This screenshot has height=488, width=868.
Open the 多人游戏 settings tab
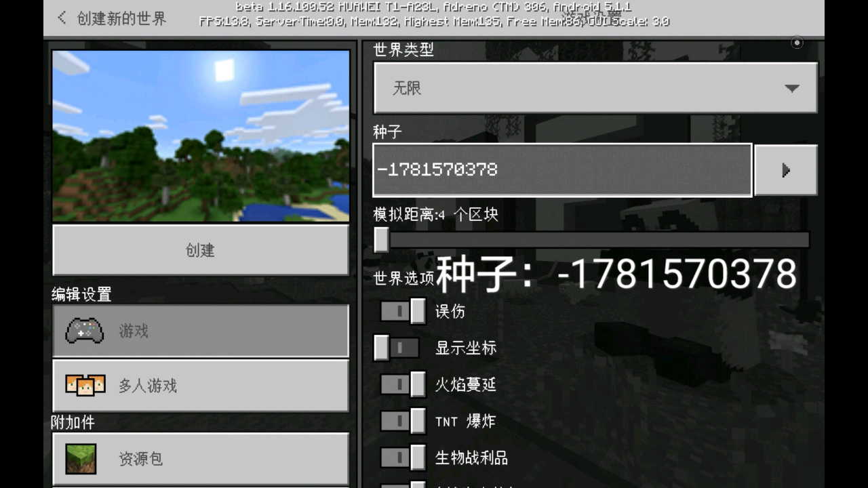201,385
